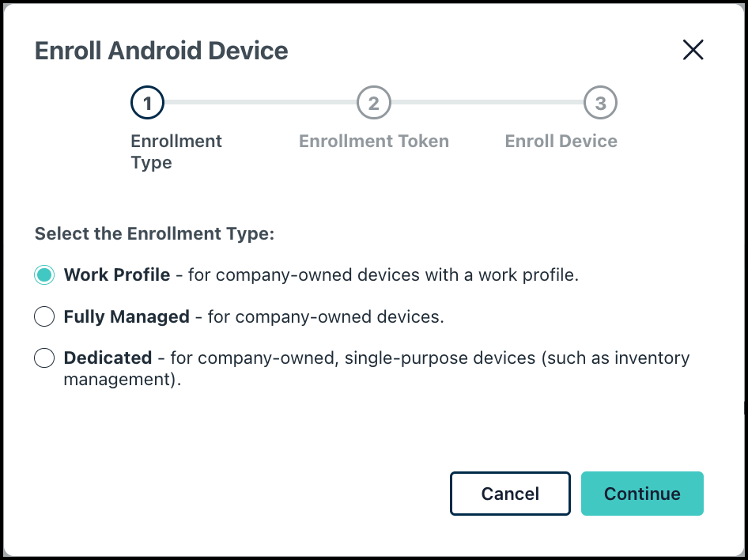Select the Work Profile radio button
Image resolution: width=748 pixels, height=560 pixels.
(44, 275)
